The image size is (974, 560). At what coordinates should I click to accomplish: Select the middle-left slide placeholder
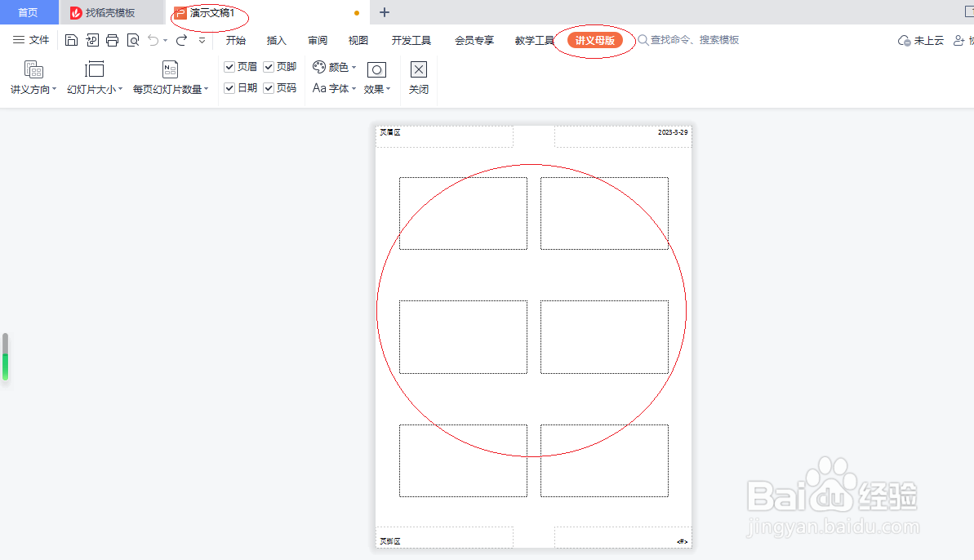[464, 337]
